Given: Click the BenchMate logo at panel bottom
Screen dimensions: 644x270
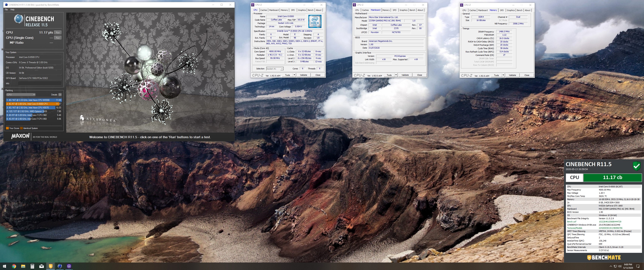Looking at the screenshot, I should click(604, 257).
